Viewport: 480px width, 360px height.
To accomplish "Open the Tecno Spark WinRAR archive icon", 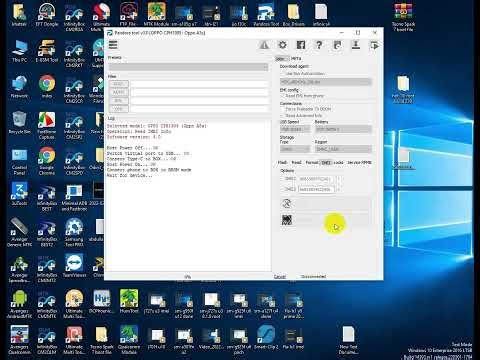I will click(403, 17).
